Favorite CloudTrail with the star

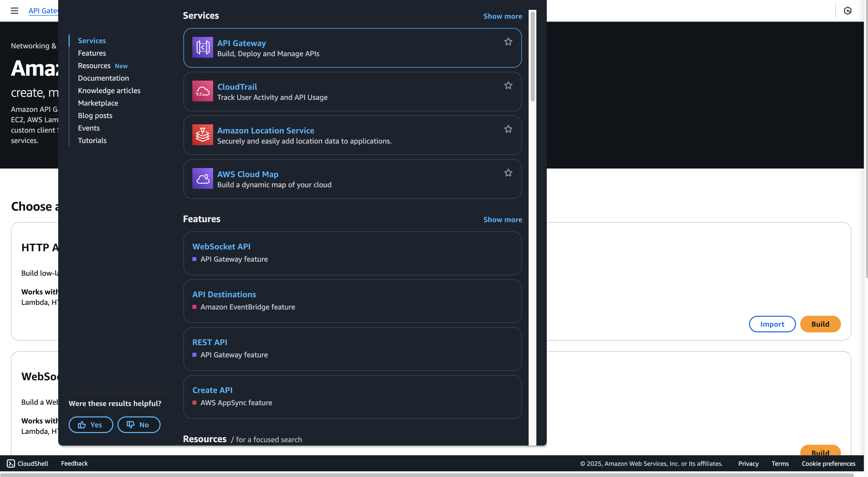(508, 85)
